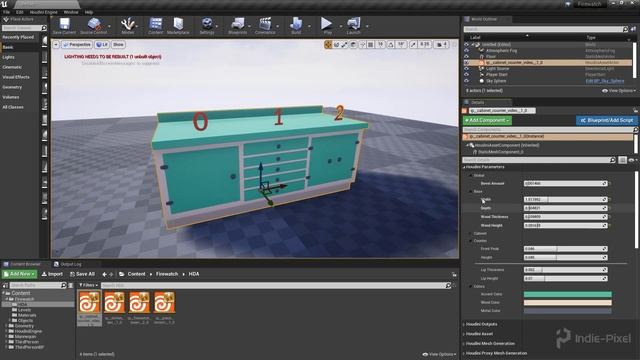This screenshot has width=640, height=360.
Task: Toggle visibility of selected cabinet counter actor
Action: click(x=467, y=63)
